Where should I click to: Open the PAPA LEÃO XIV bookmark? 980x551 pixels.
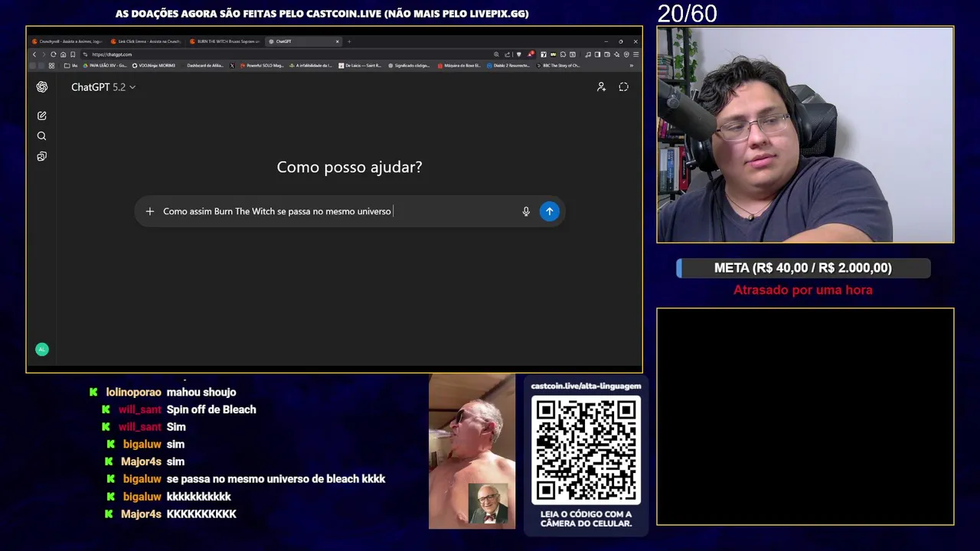pyautogui.click(x=105, y=66)
